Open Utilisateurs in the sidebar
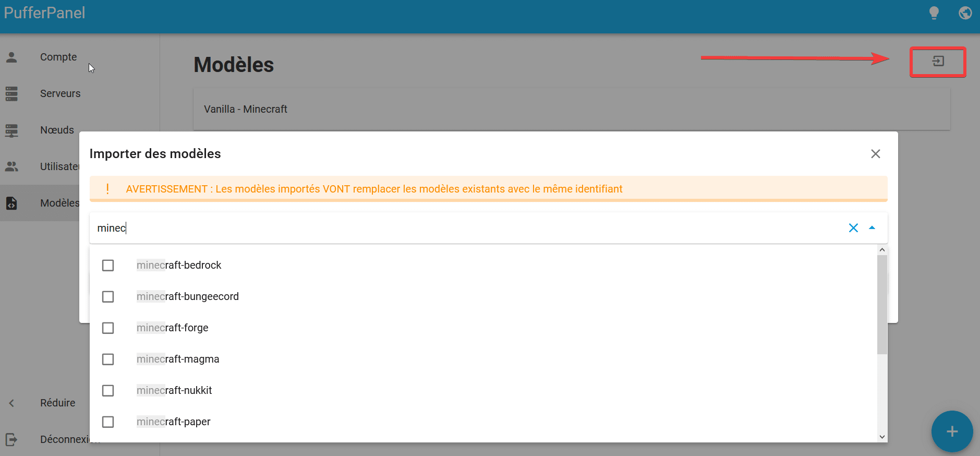Image resolution: width=980 pixels, height=456 pixels. click(59, 166)
